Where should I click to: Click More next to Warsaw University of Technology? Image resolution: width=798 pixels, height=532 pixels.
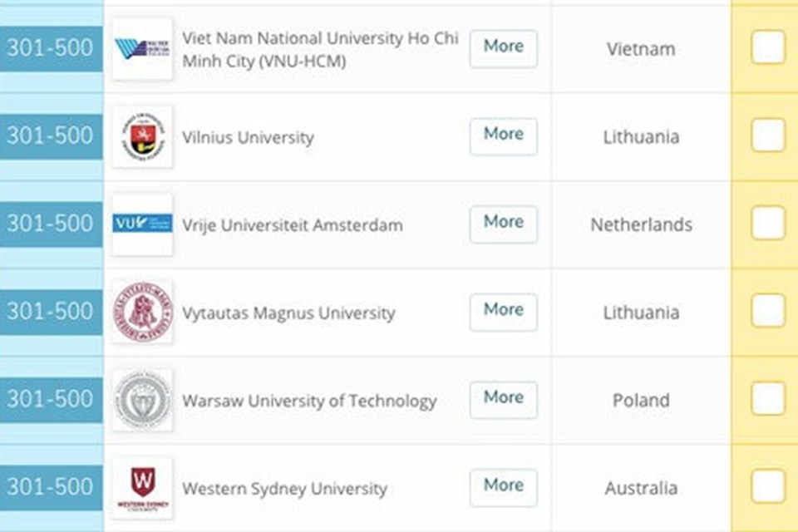coord(504,400)
